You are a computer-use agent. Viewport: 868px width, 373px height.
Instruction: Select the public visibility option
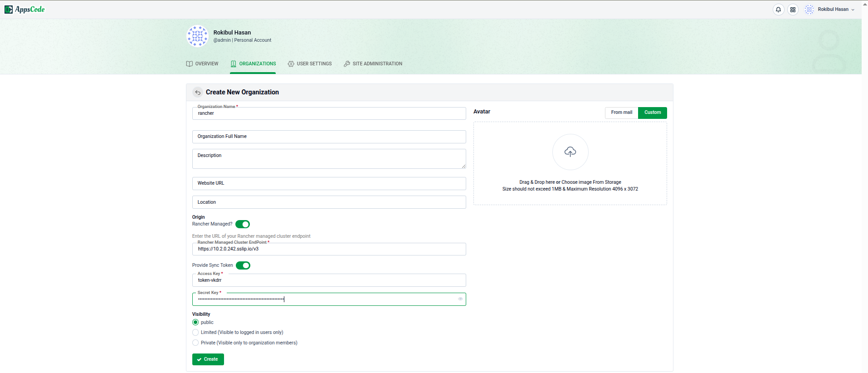click(195, 323)
